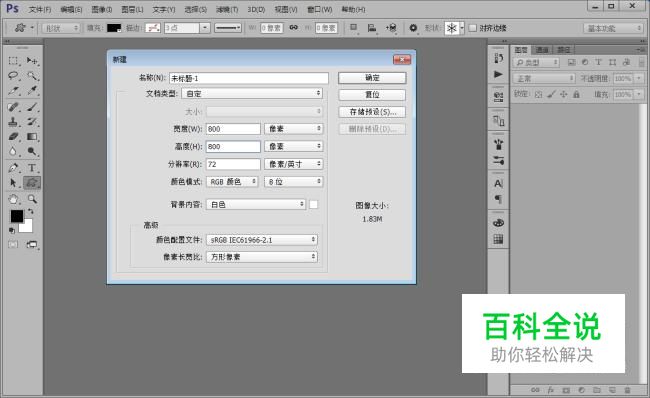This screenshot has height=398, width=650.
Task: Open the Paragraph panel icon
Action: (x=498, y=199)
